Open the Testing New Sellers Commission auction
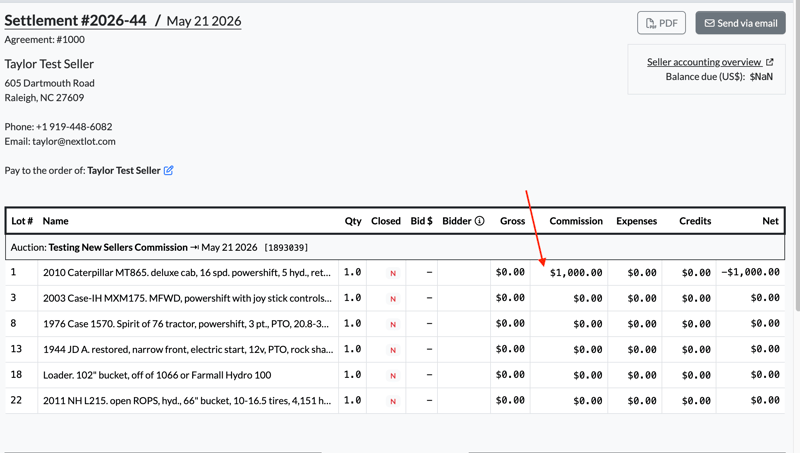 (x=118, y=247)
